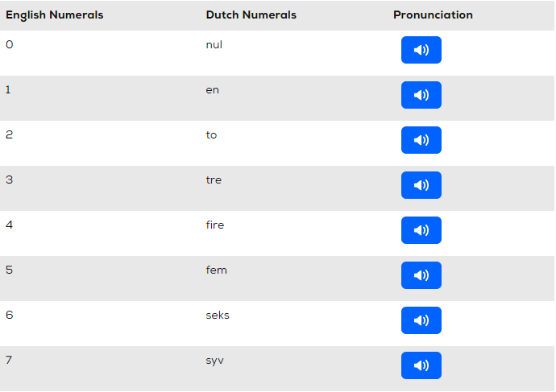Play pronunciation audio for fire
556x392 pixels.
(421, 230)
